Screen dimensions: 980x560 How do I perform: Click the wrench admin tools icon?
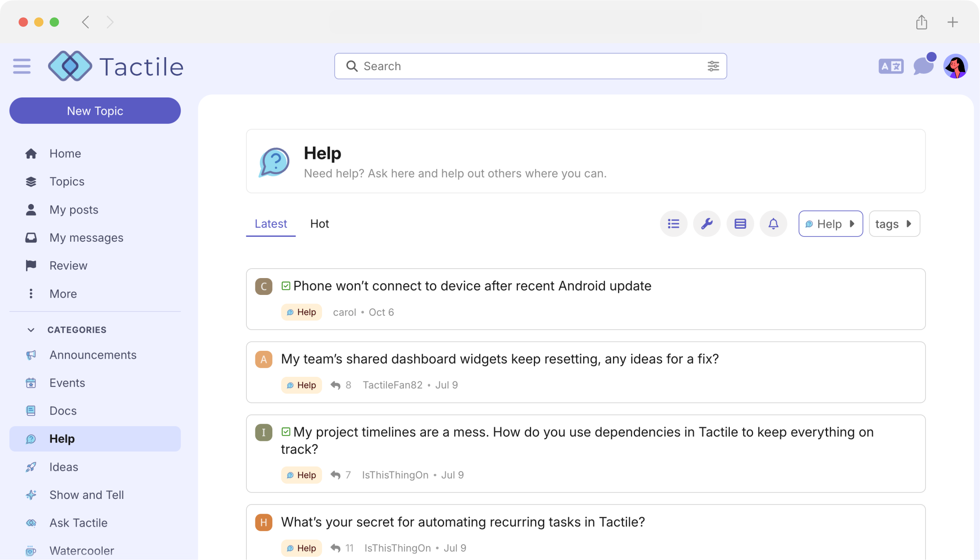coord(706,224)
